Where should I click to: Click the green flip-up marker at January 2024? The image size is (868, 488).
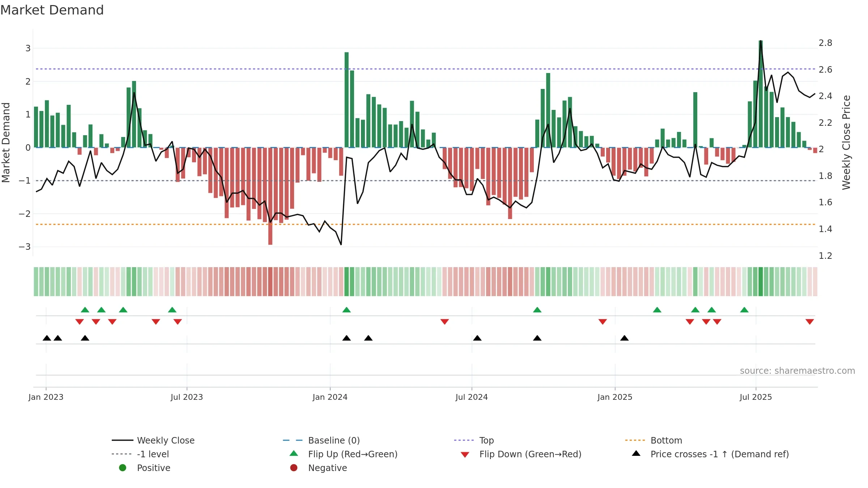click(346, 310)
